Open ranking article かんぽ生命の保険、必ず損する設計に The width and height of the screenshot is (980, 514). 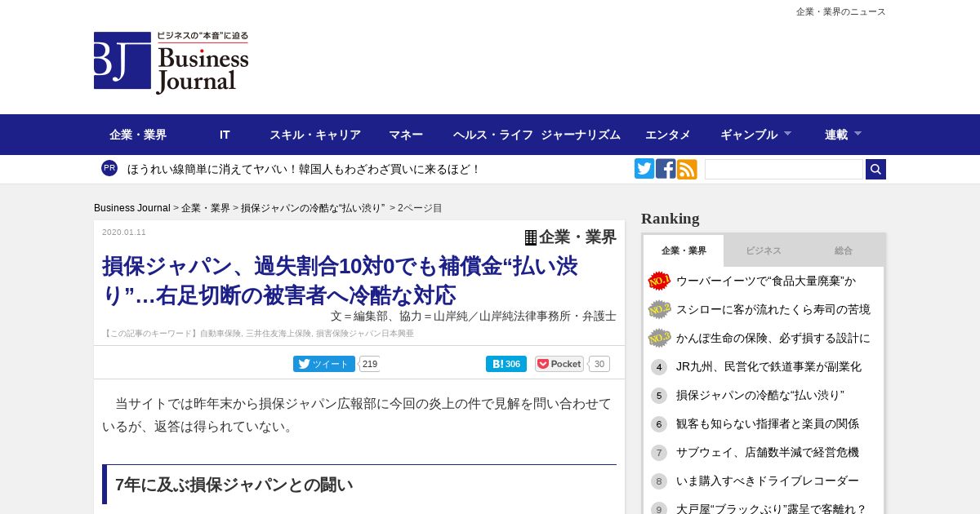coord(773,338)
